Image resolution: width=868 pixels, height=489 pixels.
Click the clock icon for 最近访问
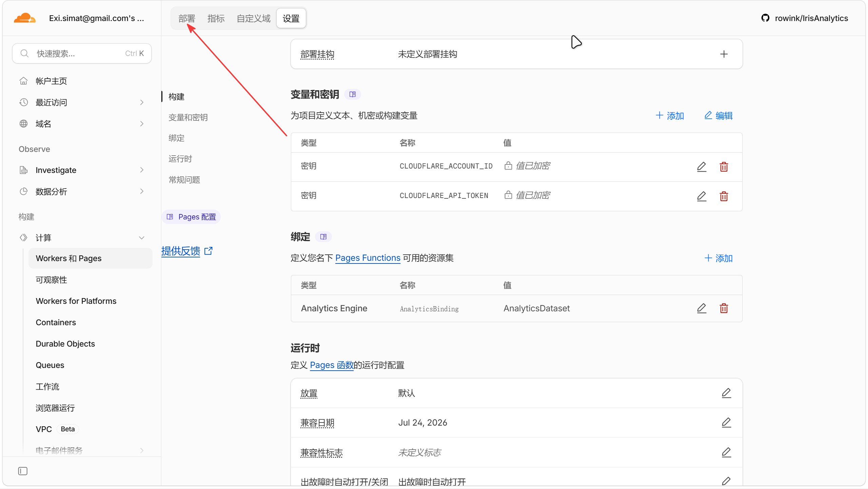[x=23, y=102]
